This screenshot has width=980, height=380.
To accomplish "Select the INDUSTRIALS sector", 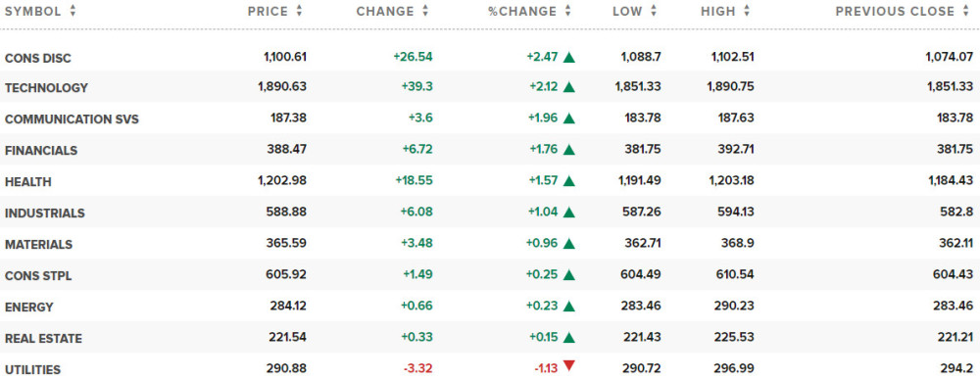I will (44, 214).
